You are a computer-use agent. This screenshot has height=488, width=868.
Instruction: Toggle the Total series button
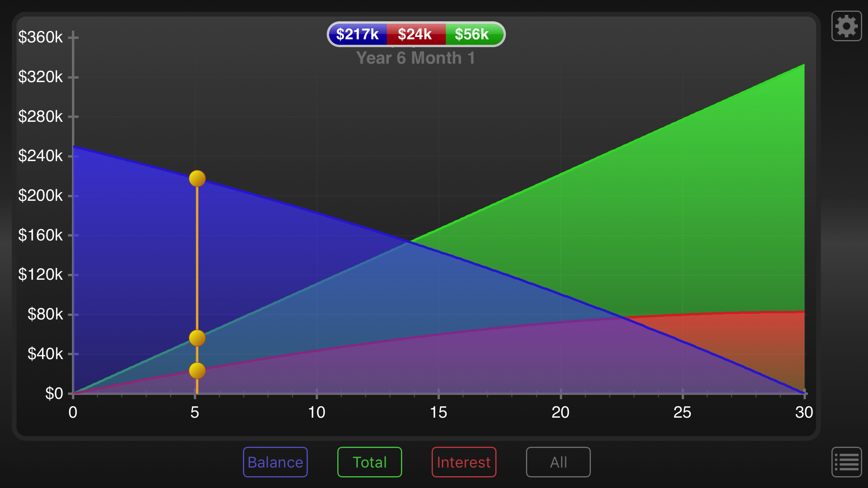coord(370,462)
